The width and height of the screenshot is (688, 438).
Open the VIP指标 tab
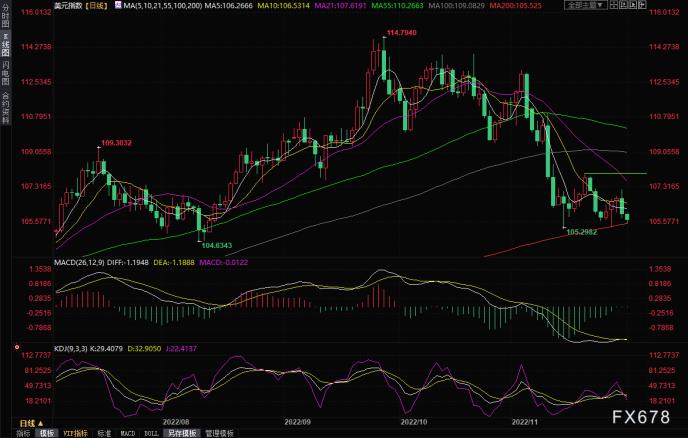click(x=75, y=433)
